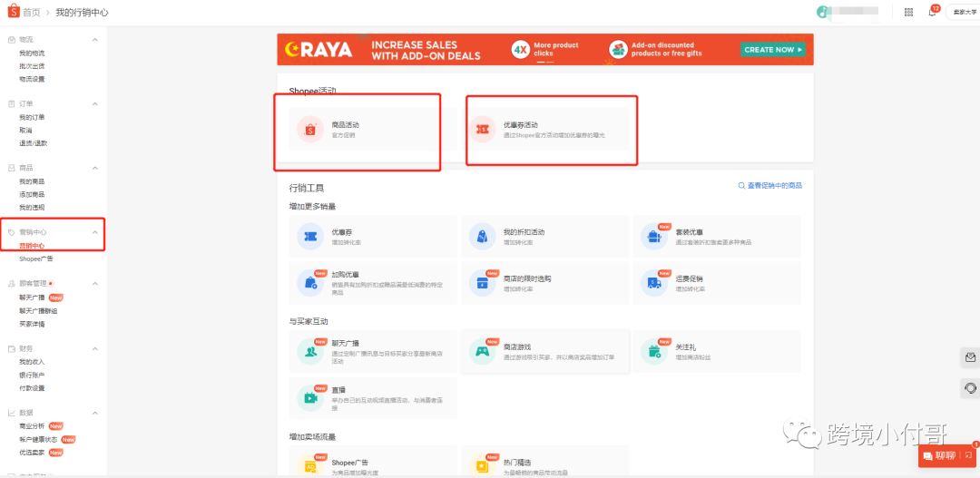Collapse the 数据 sidebar section chevron
980x478 pixels.
pos(95,413)
